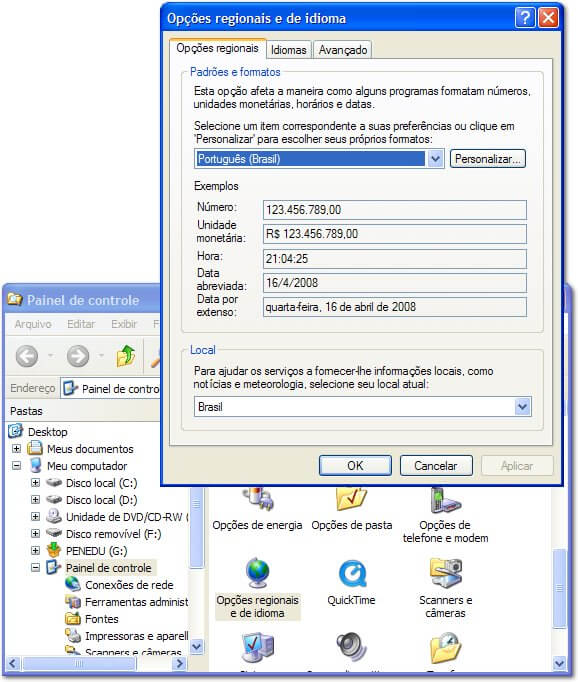Image resolution: width=578 pixels, height=682 pixels.
Task: Click the Forward arrow in Painel de controle toolbar
Action: [78, 356]
